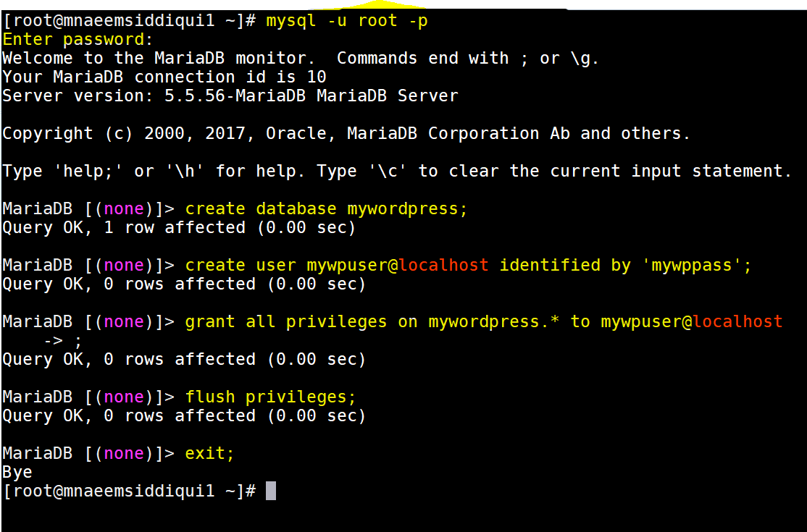The image size is (807, 532).
Task: Click the 'mysql -u root -p' command text
Action: (x=347, y=20)
